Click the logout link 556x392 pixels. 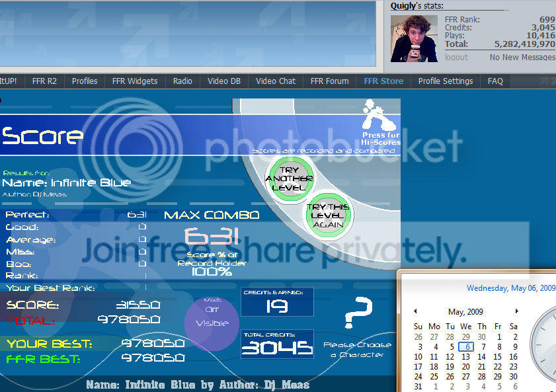(456, 58)
